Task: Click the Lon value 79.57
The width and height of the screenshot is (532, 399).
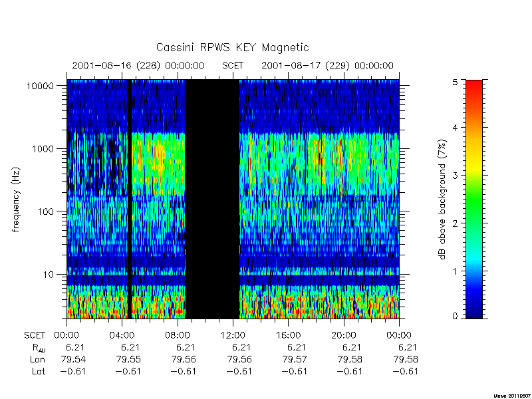Action: pos(295,359)
